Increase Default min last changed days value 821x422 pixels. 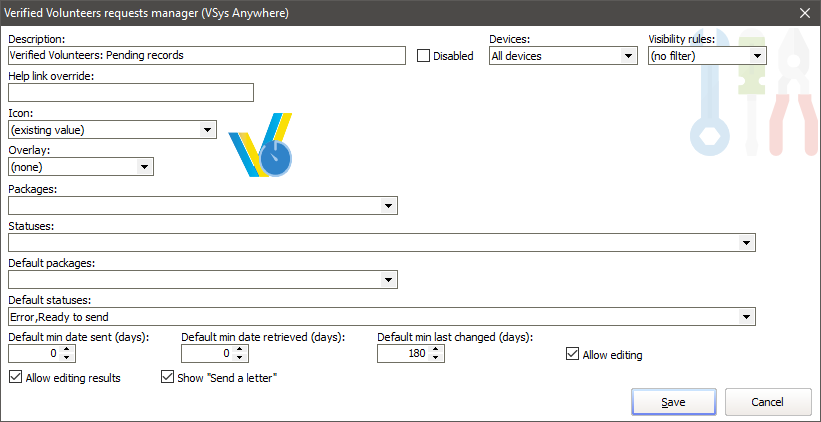[437, 350]
